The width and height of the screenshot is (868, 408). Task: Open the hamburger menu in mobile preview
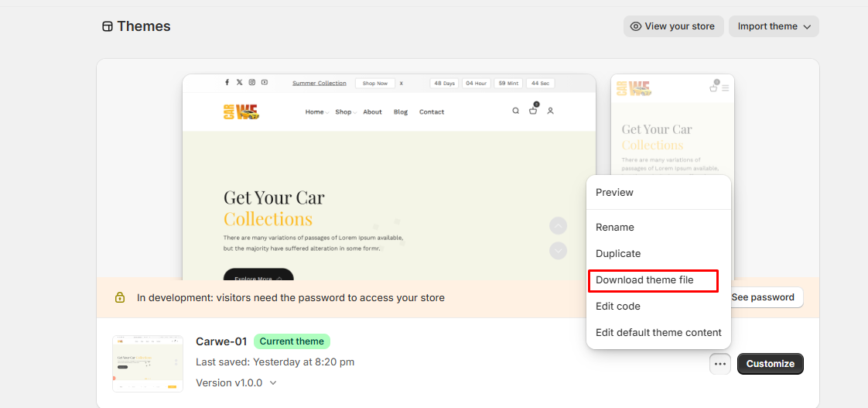725,88
